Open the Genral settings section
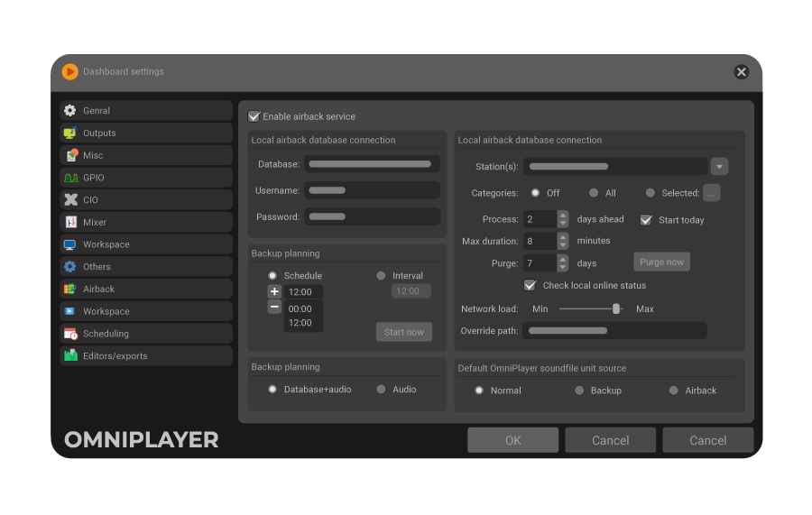 point(146,110)
